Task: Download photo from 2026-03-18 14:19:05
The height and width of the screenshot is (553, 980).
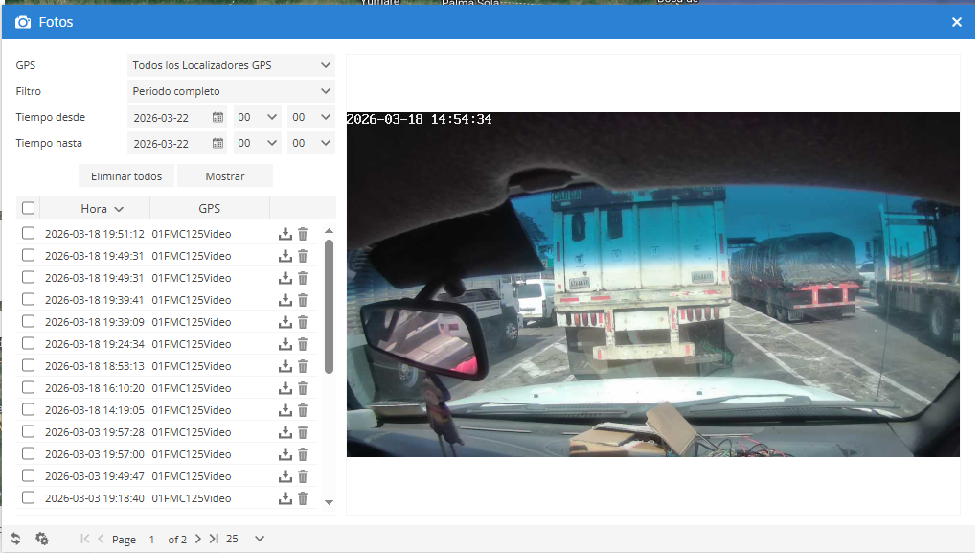Action: 285,410
